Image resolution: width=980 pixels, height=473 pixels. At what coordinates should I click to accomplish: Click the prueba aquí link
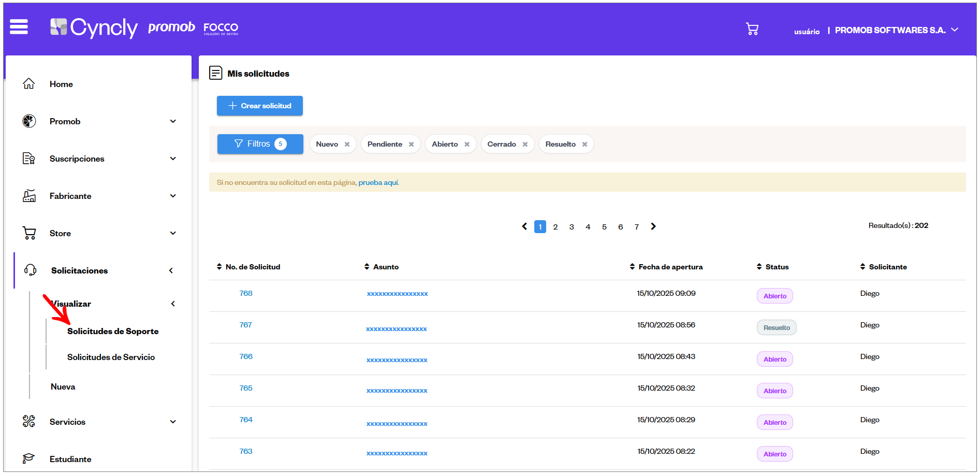tap(378, 182)
